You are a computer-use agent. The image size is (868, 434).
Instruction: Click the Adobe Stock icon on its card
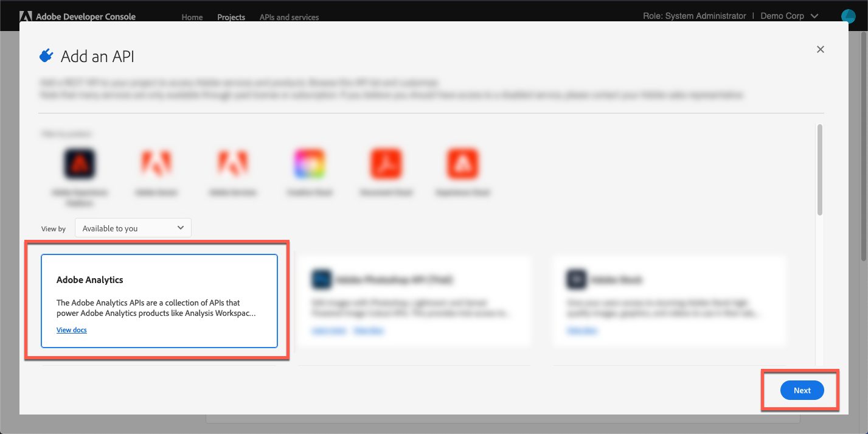click(577, 279)
